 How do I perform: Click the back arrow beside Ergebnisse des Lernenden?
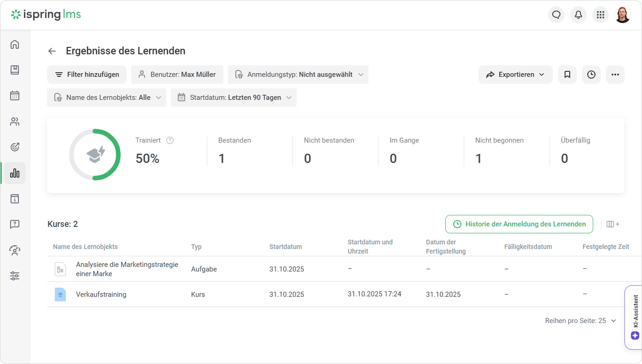click(x=52, y=51)
